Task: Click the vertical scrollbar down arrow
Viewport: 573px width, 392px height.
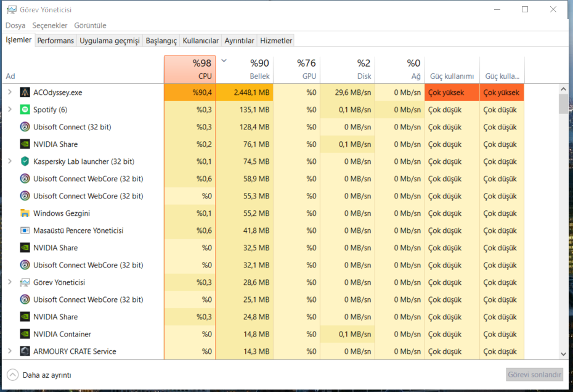Action: point(563,354)
